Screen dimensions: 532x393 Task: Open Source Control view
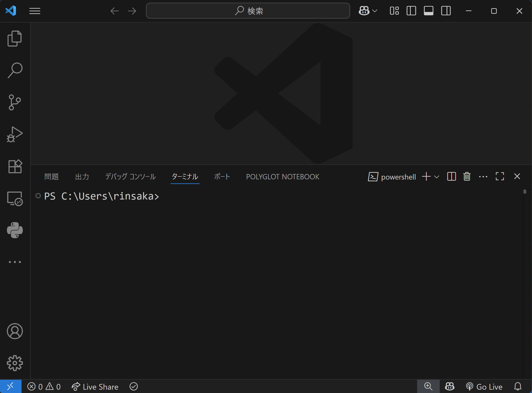click(x=15, y=102)
